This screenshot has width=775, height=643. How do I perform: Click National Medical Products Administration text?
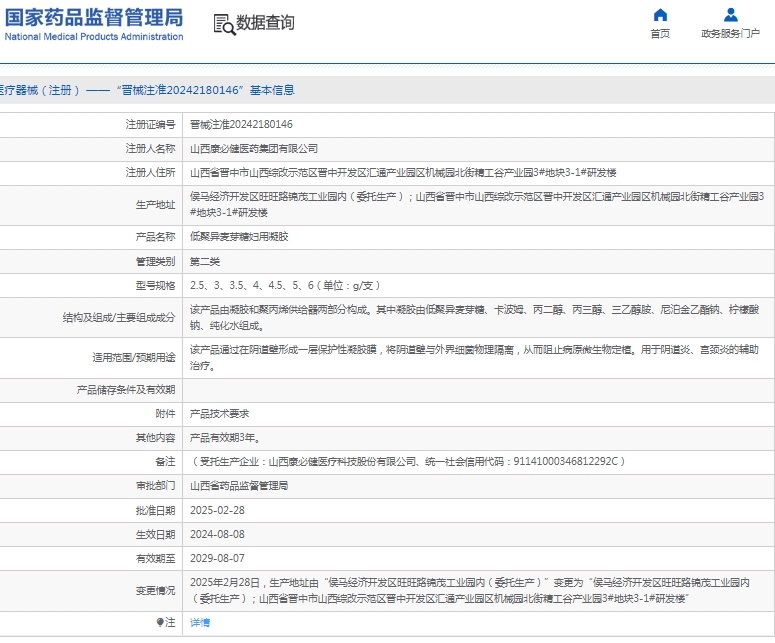click(x=94, y=37)
